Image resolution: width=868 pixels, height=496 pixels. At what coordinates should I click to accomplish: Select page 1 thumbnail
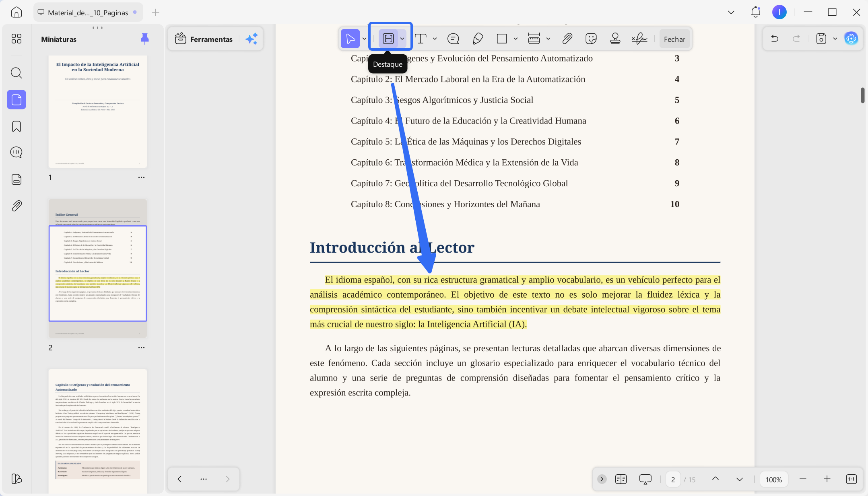coord(98,111)
